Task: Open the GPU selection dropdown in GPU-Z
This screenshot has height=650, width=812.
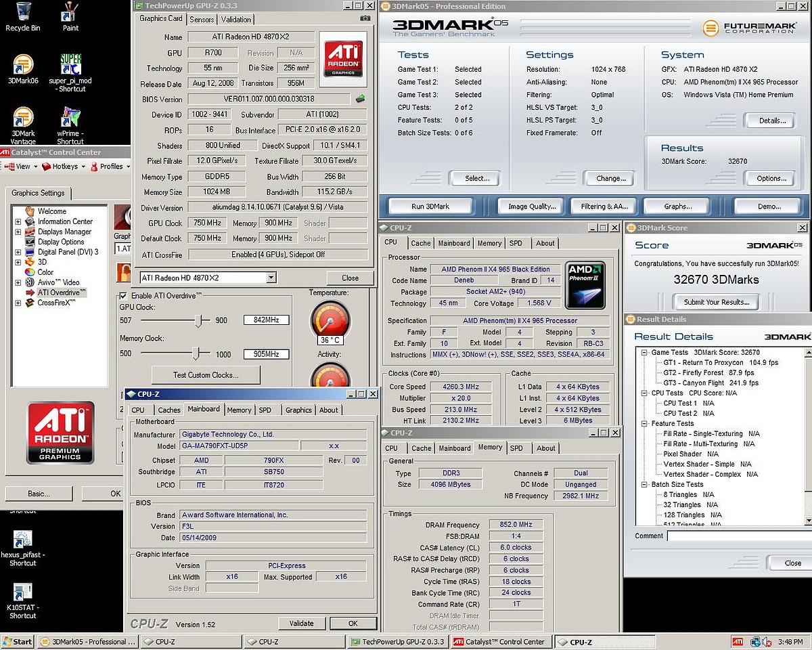Action: click(x=271, y=278)
